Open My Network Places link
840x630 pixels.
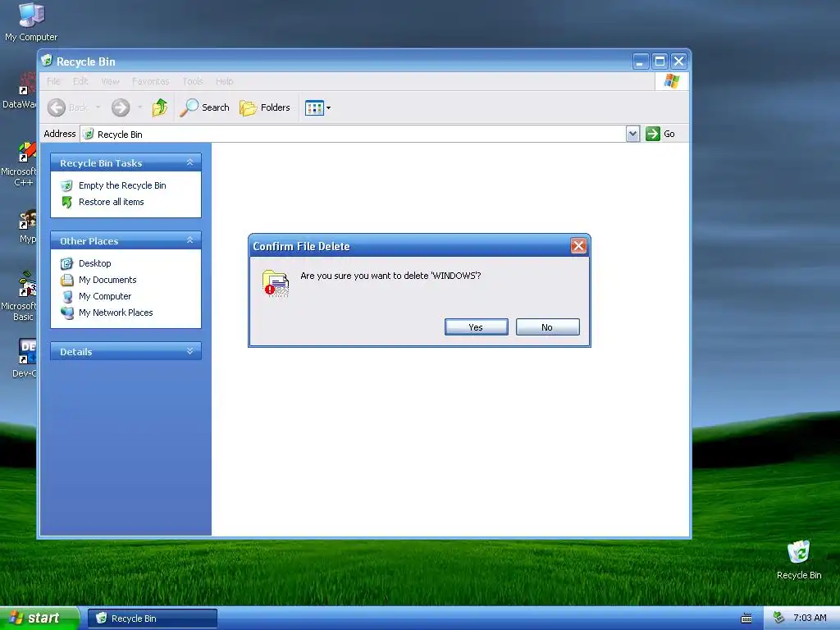[x=115, y=313]
